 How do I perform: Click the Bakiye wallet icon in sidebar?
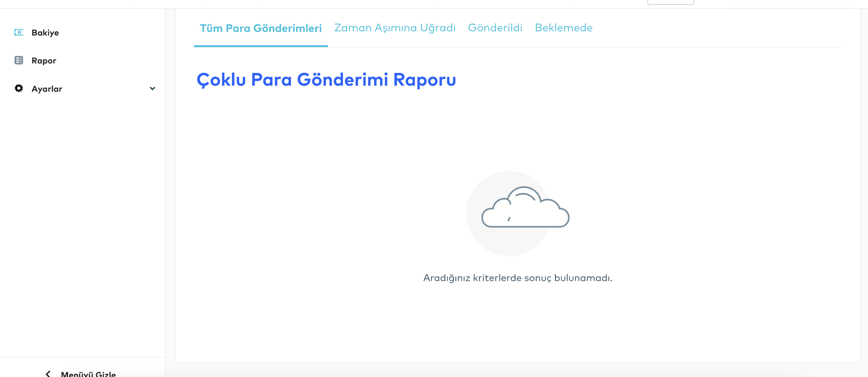pos(19,32)
